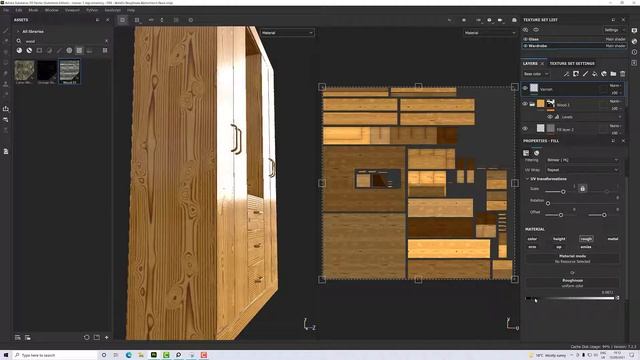Viewport: 640px width, 360px height.
Task: Toggle visibility of the Varnish layer
Action: coord(525,88)
